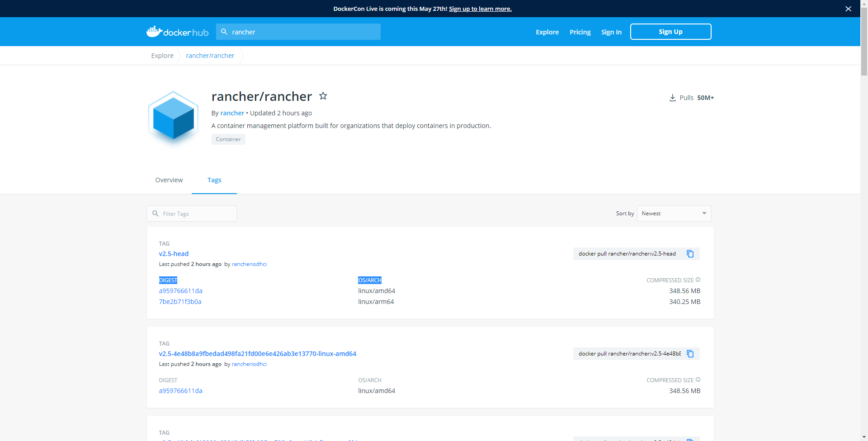The image size is (868, 441).
Task: Visit the rancheriodhci profile link
Action: pos(249,264)
